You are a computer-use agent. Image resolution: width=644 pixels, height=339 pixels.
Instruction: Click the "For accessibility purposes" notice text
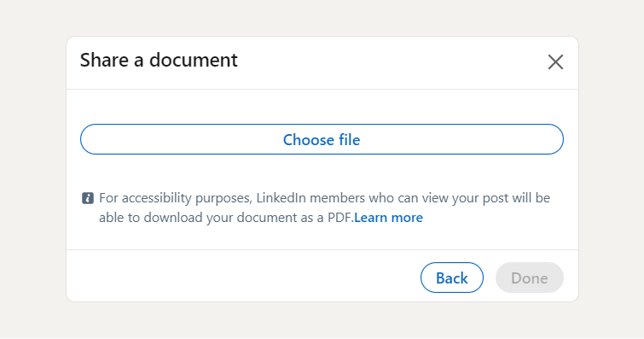[324, 207]
